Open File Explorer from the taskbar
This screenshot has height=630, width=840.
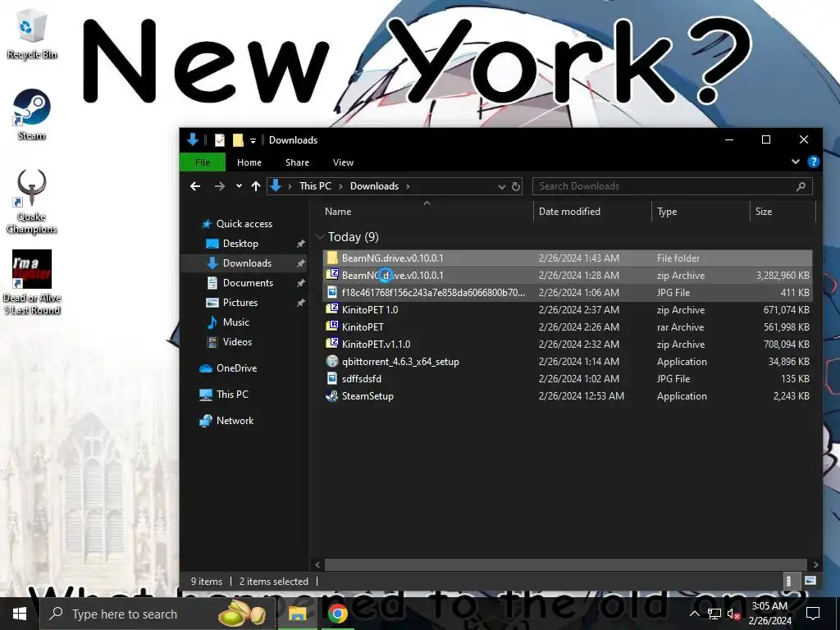(x=297, y=614)
